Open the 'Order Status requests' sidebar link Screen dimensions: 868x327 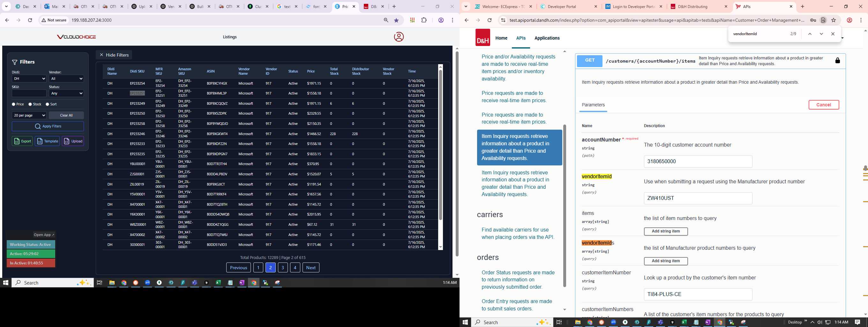coord(518,279)
